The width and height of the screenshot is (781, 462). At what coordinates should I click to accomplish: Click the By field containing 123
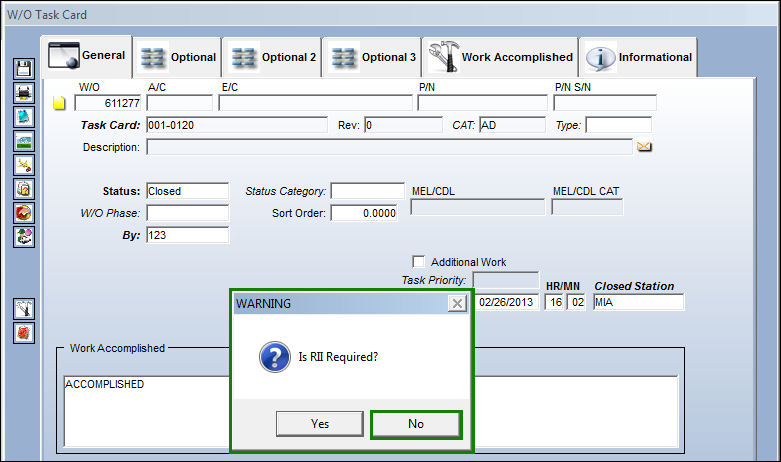pos(187,235)
